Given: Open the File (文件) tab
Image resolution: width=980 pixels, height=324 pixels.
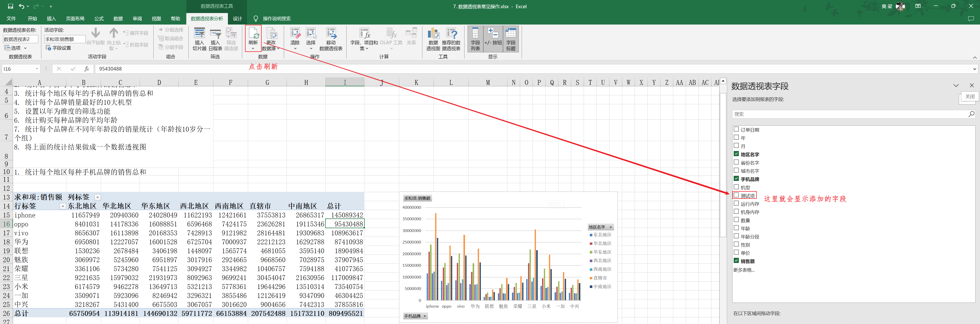Looking at the screenshot, I should pos(11,19).
